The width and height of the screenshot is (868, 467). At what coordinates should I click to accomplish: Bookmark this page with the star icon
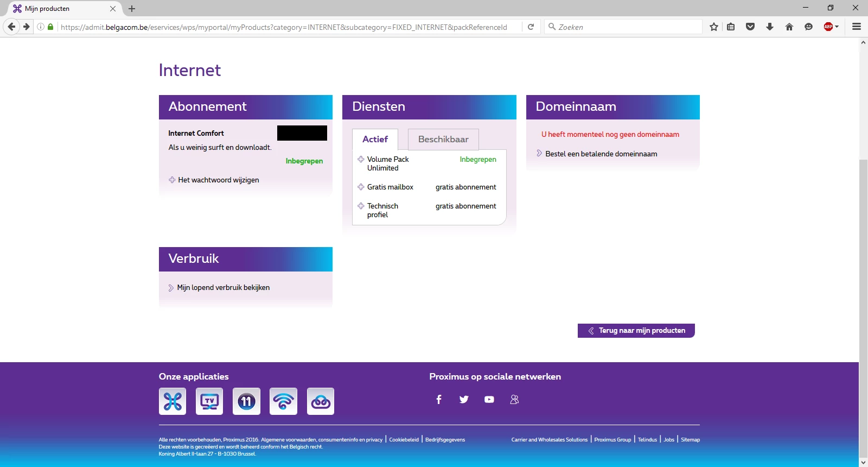[x=714, y=27]
